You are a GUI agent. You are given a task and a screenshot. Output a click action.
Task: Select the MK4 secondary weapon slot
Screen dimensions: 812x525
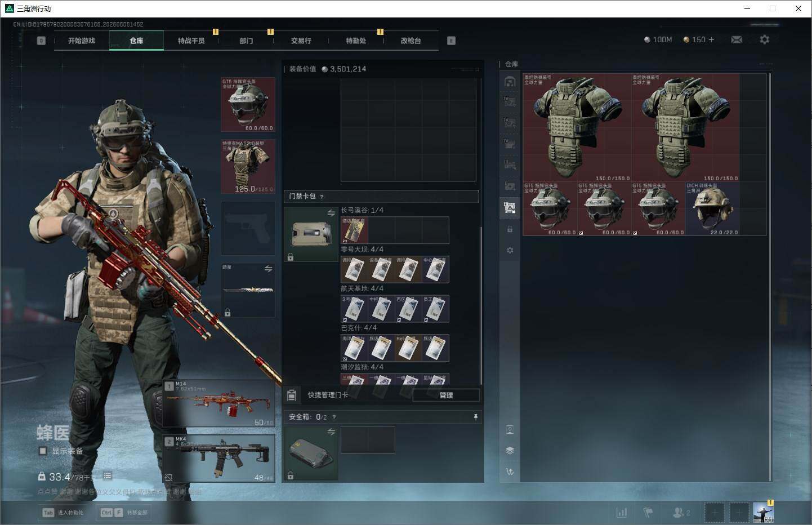(219, 458)
